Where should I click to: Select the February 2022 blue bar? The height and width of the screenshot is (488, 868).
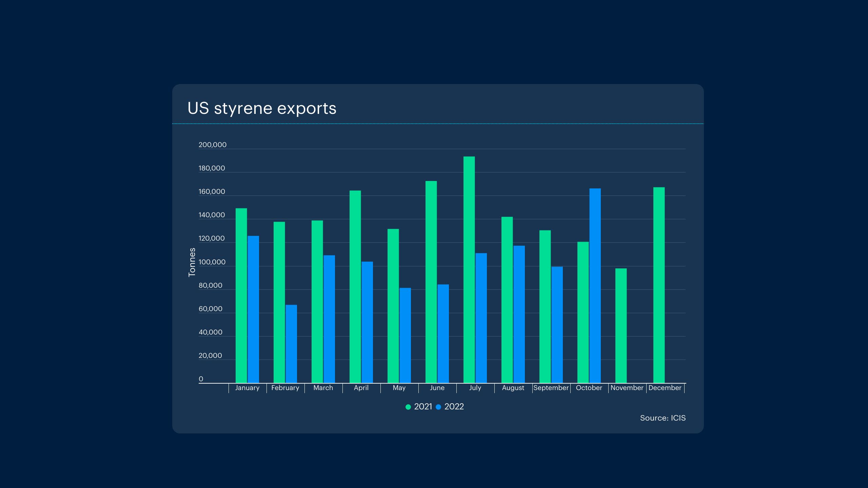click(291, 344)
